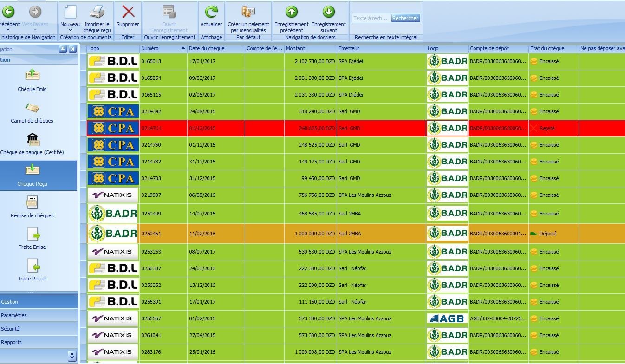Click Créer un paiement par mensualités
This screenshot has height=364, width=625.
248,19
